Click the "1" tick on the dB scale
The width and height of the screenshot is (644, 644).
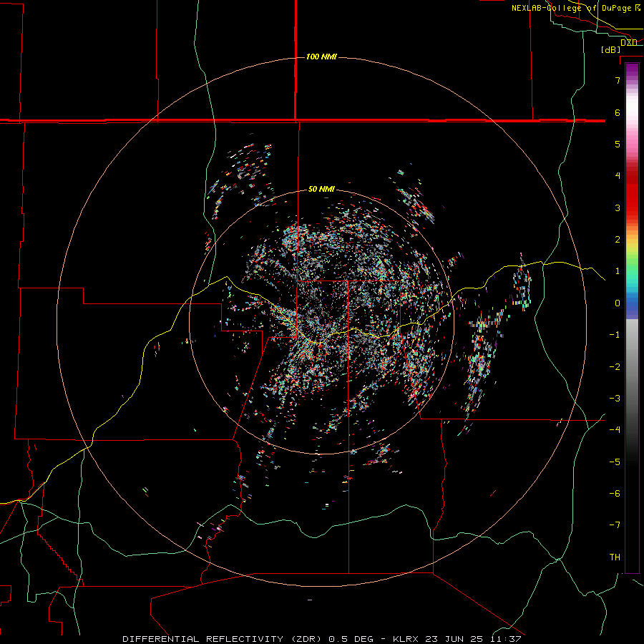(618, 270)
